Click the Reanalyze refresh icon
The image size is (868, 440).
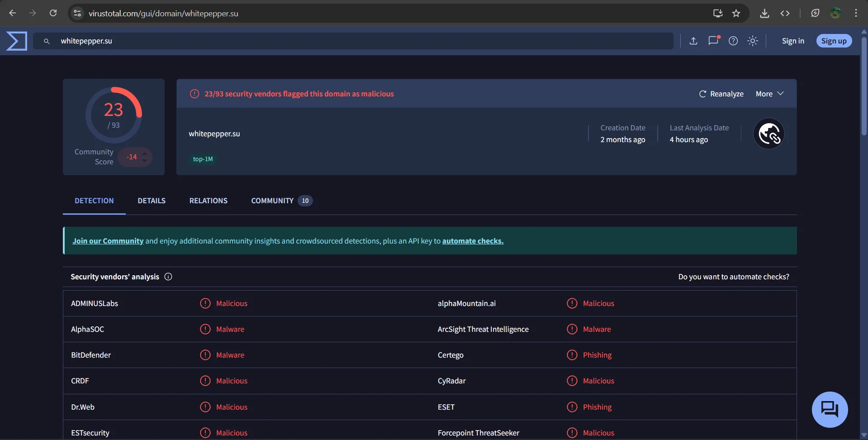702,94
